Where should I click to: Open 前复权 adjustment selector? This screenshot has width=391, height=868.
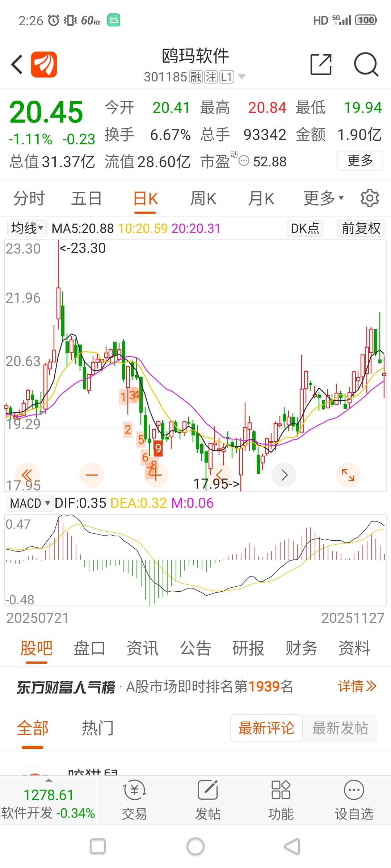coord(361,228)
